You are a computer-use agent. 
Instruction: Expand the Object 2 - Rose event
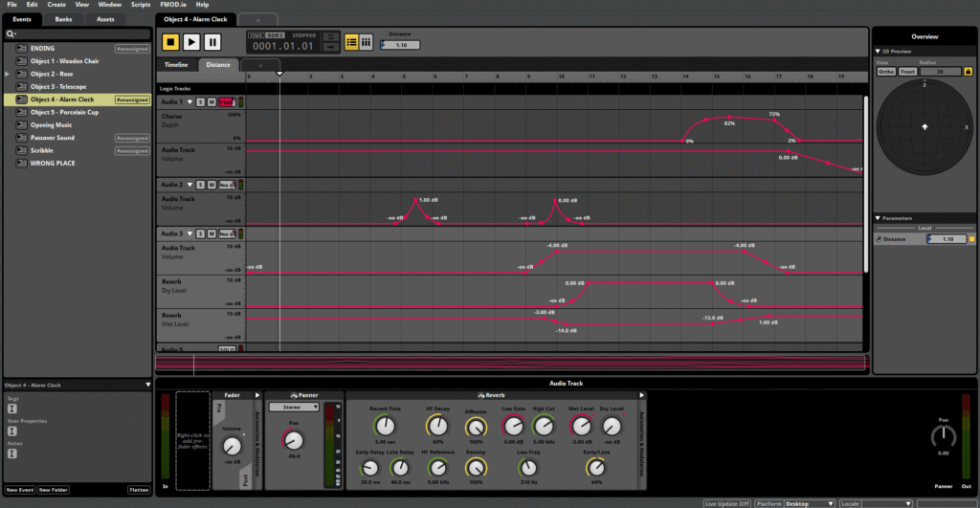coord(8,74)
